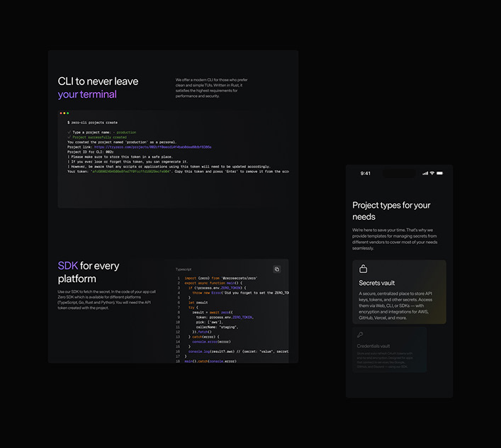Click code line 11 callerName "staging"
The height and width of the screenshot is (448, 501).
pyautogui.click(x=217, y=327)
